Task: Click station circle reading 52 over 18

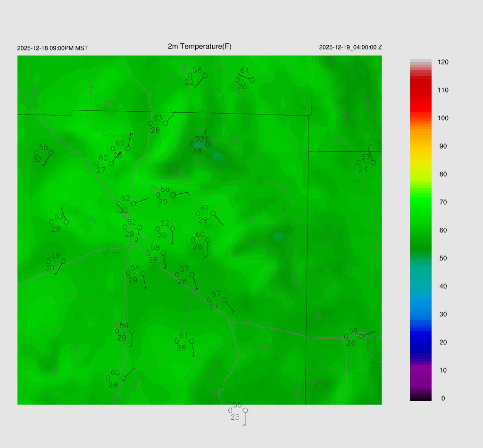Action: tap(208, 144)
